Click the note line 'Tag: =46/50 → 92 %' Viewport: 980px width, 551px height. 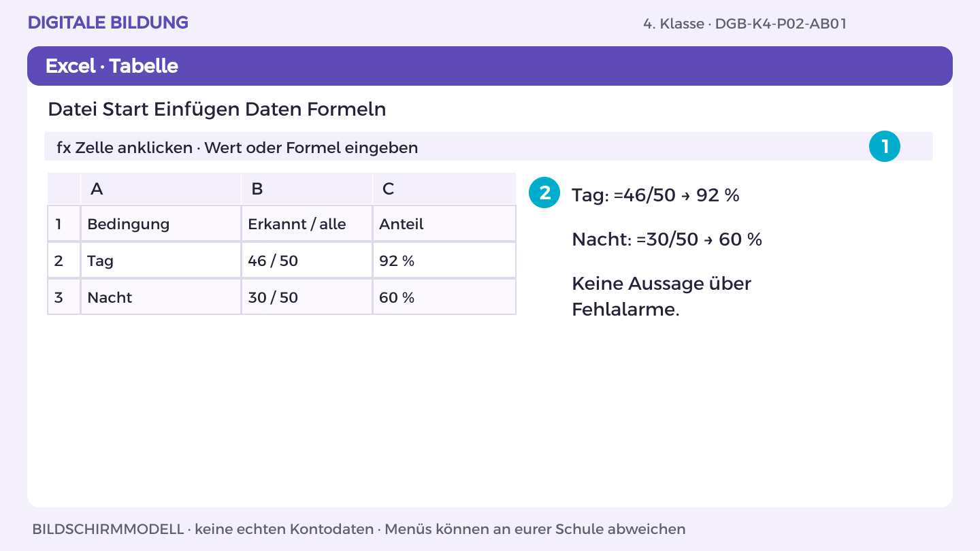655,195
